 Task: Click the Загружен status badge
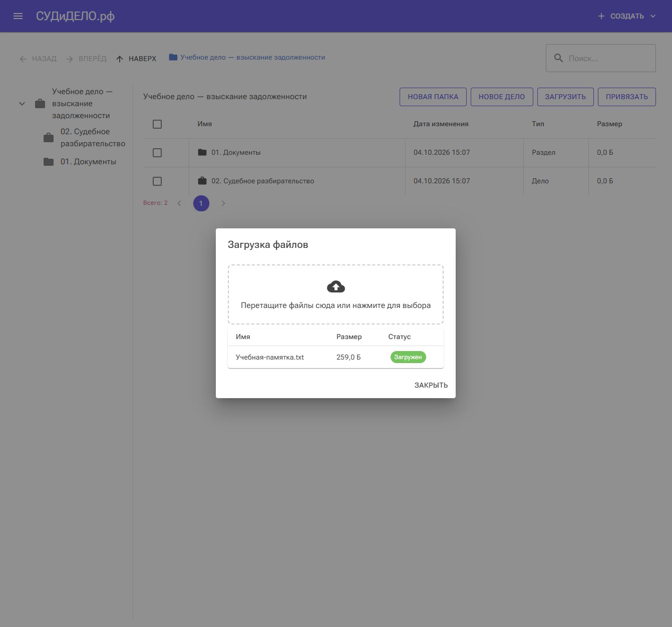(408, 357)
